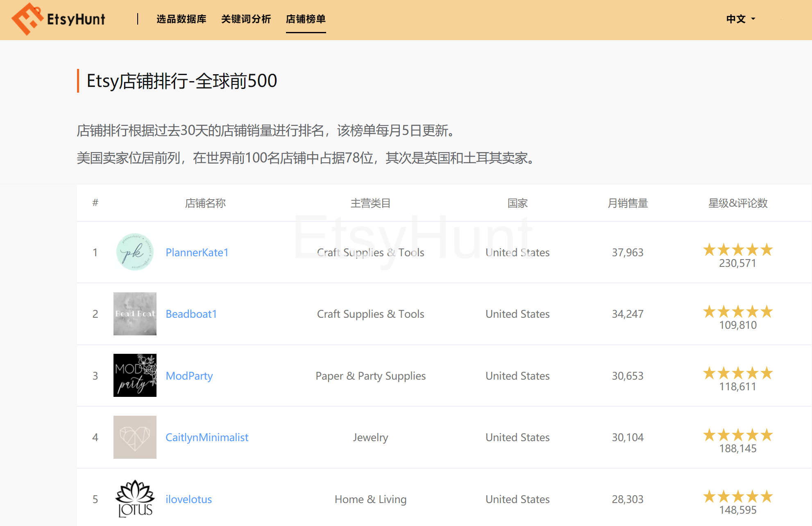Viewport: 812px width, 526px height.
Task: Click CaitlynMinimalist's five-star rating
Action: tap(738, 435)
